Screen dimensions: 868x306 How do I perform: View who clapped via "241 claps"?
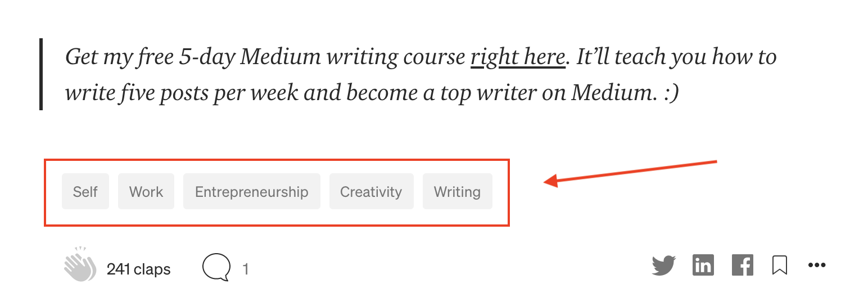click(139, 269)
